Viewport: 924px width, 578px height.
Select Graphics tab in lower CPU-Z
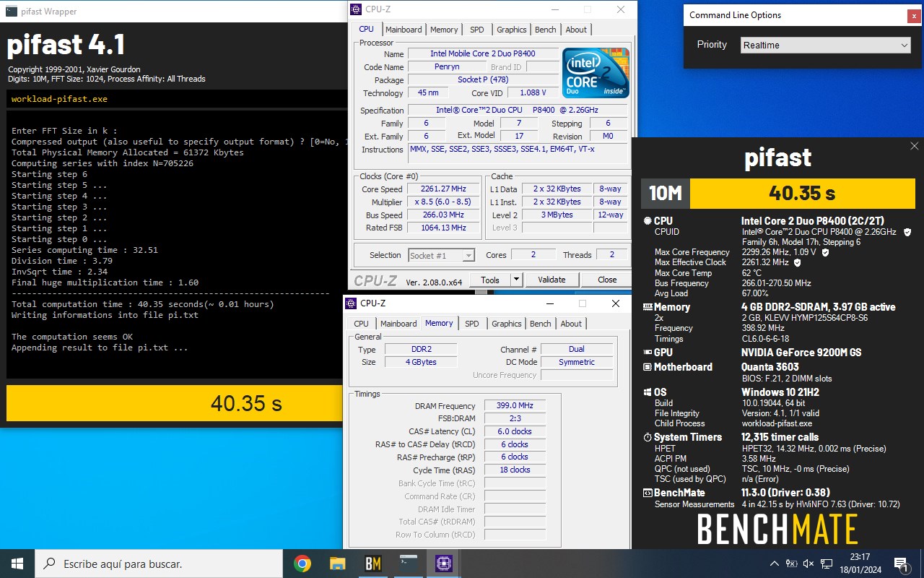(x=507, y=324)
